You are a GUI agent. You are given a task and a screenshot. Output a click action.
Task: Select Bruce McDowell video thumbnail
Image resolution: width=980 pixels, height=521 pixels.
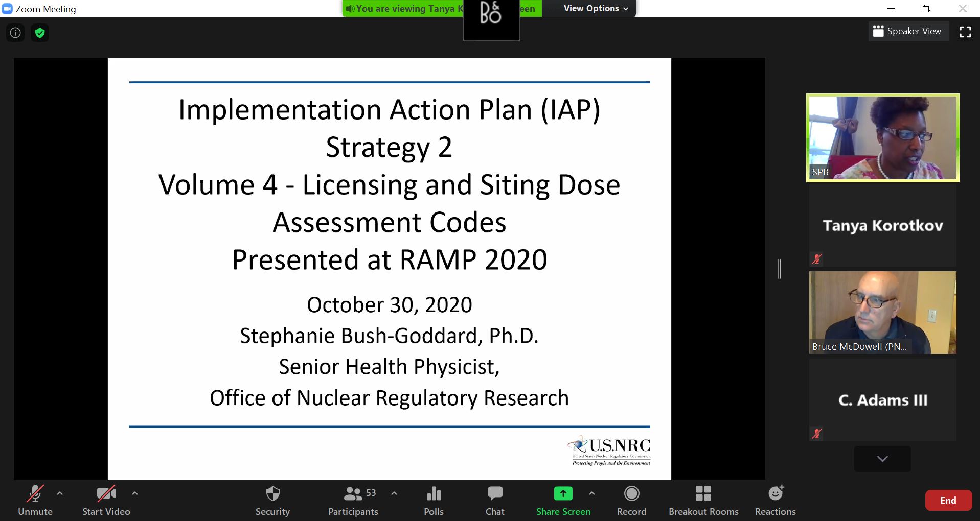(x=883, y=313)
